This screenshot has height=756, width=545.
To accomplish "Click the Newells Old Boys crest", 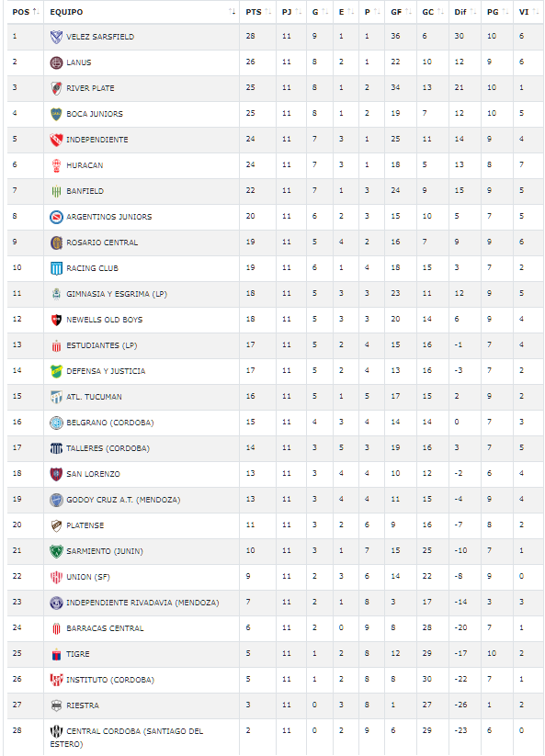I will [56, 320].
